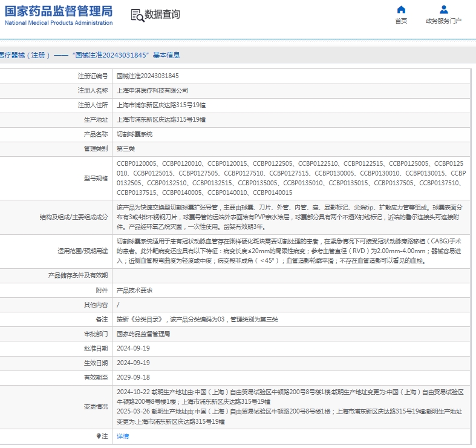Click the expiry date 2029-09-18
The width and height of the screenshot is (476, 448).
[x=133, y=378]
